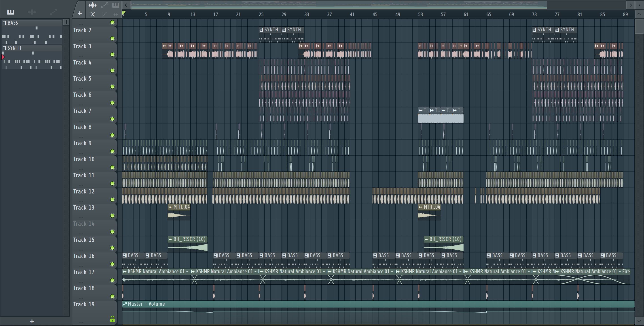Viewport: 644px width, 326px height.
Task: Show automation clips in the picker panel
Action: 53,12
